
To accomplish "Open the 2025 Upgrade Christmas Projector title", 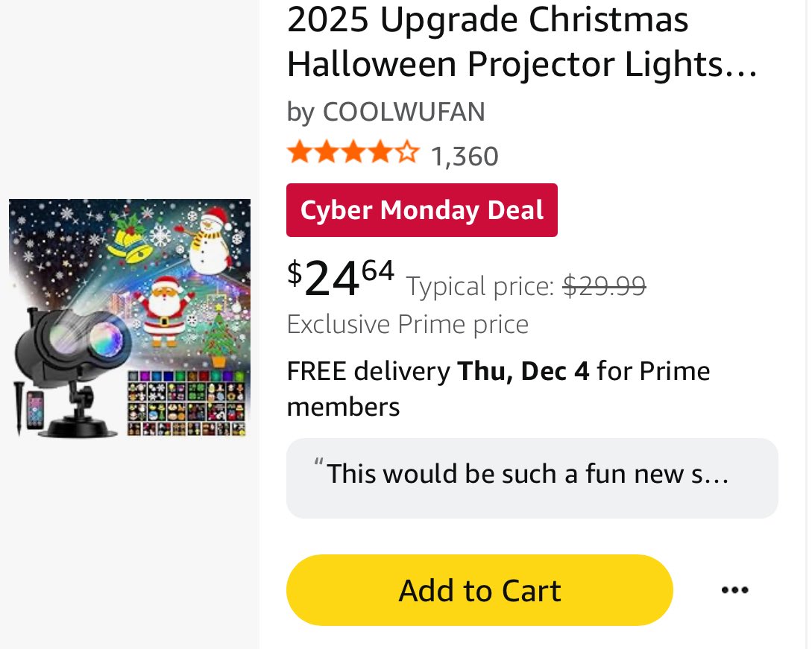I will (521, 42).
